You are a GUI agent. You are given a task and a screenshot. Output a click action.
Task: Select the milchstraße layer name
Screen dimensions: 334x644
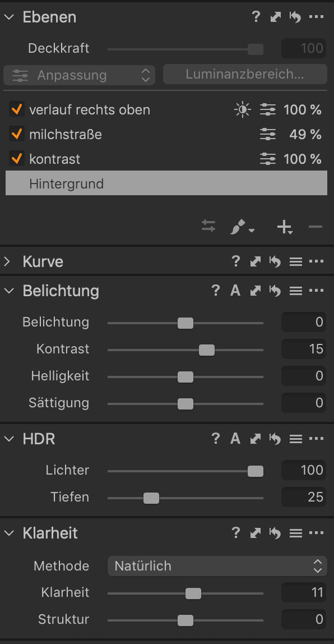coord(66,134)
